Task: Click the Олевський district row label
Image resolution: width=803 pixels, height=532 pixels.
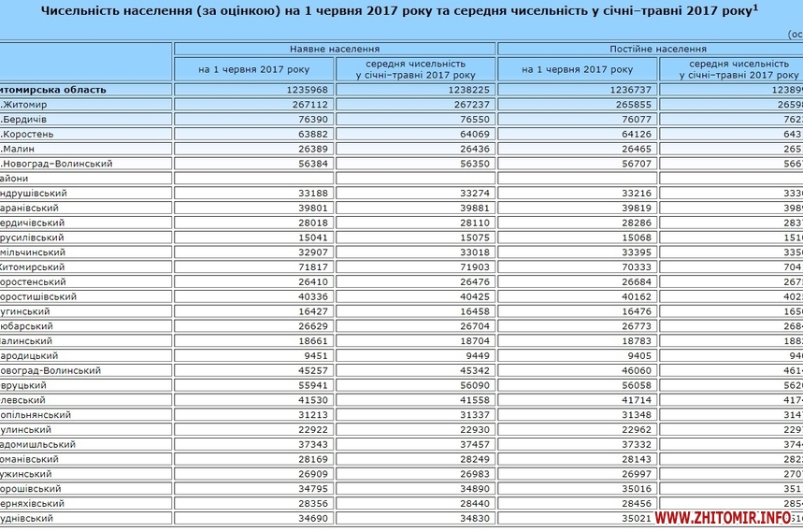Action: pos(26,400)
